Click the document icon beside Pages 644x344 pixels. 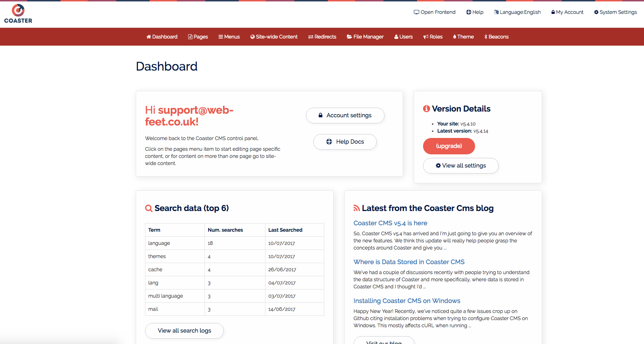190,37
